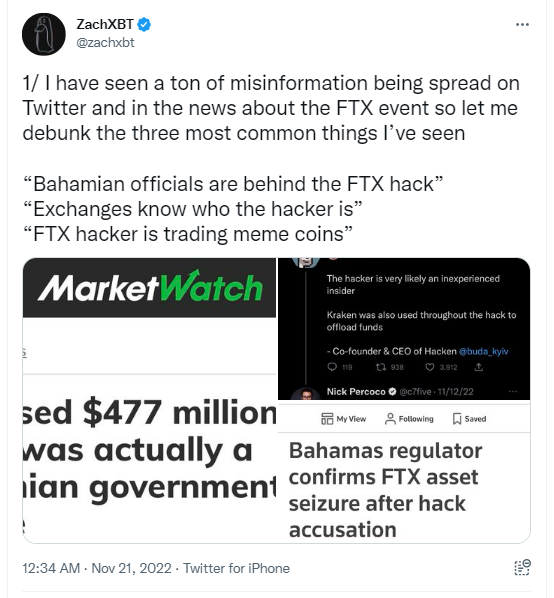The height and width of the screenshot is (598, 554).
Task: Click the tweet analytics icon beside timestamp
Action: [x=522, y=567]
